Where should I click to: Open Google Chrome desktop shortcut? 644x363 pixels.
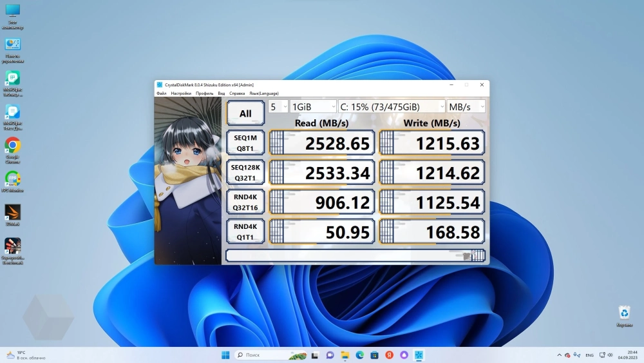click(12, 146)
